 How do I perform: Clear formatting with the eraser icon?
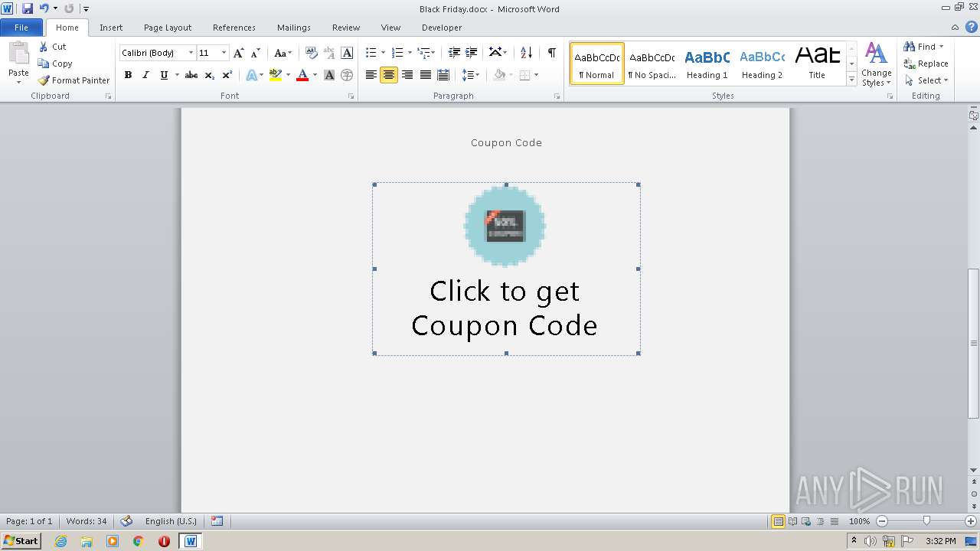click(x=311, y=53)
